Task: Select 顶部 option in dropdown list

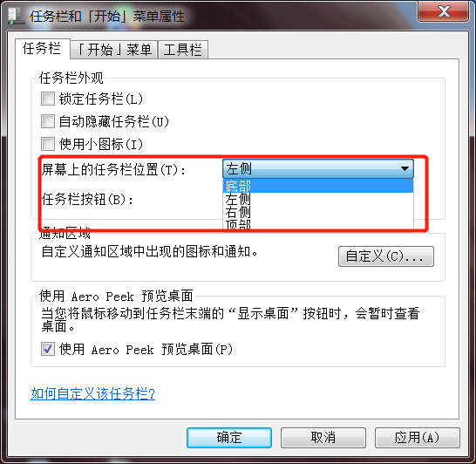Action: pos(318,224)
